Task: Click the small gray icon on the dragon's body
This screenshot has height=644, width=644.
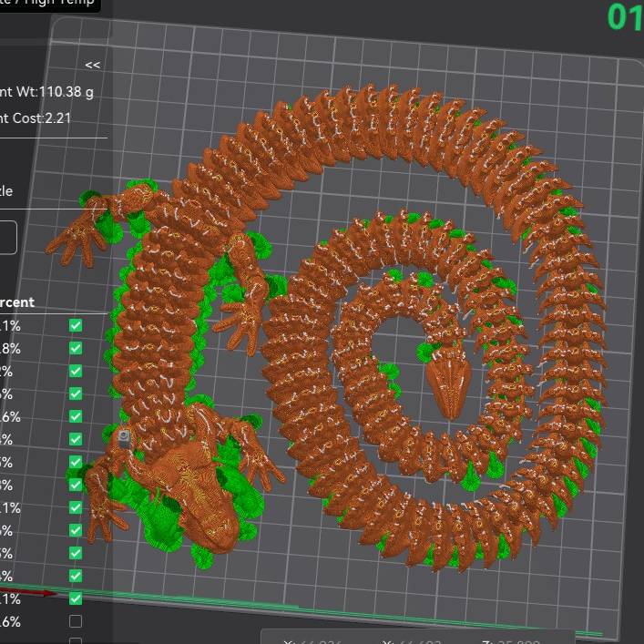Action: [x=124, y=438]
